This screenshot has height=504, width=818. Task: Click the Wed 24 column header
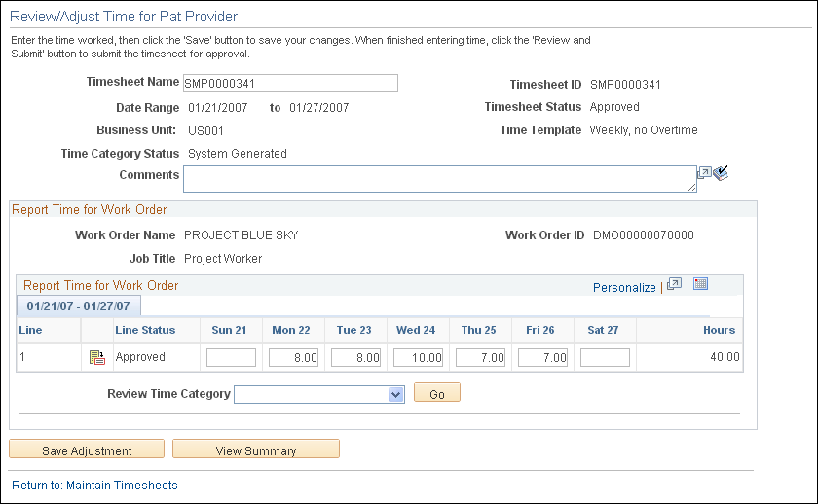(416, 330)
